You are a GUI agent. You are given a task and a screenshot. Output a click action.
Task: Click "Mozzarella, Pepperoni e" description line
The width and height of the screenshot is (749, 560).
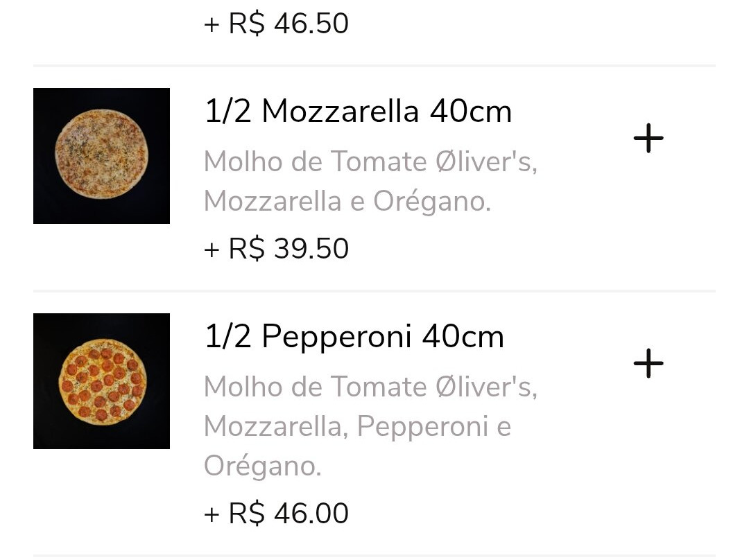(x=357, y=426)
